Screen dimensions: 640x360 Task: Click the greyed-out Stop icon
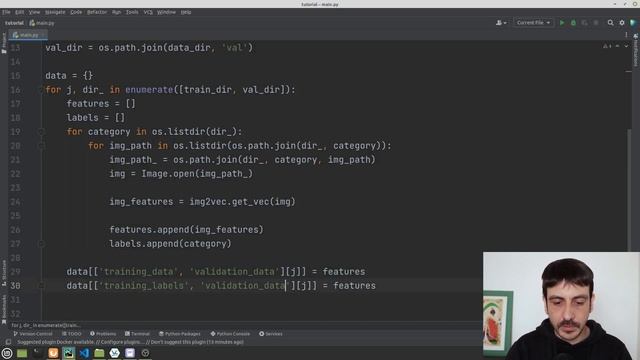(x=596, y=23)
